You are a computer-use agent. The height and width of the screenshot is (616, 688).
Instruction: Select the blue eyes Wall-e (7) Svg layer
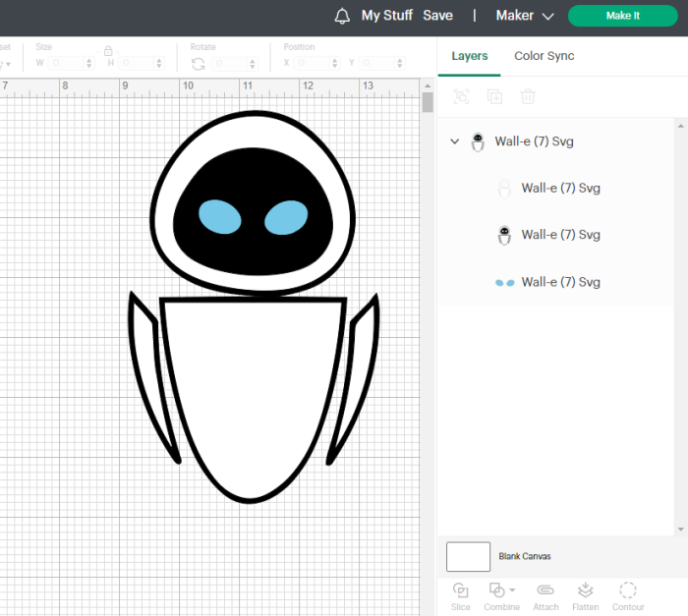tap(556, 282)
